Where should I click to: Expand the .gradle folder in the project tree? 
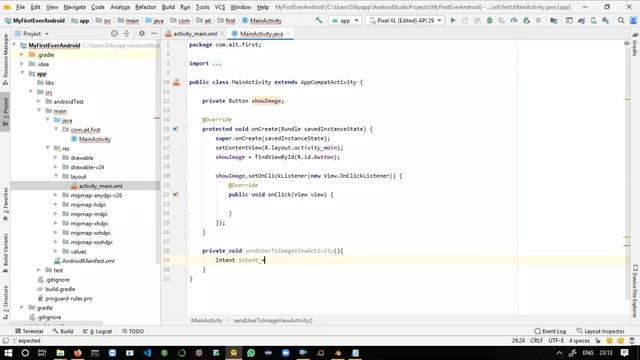[x=22, y=54]
